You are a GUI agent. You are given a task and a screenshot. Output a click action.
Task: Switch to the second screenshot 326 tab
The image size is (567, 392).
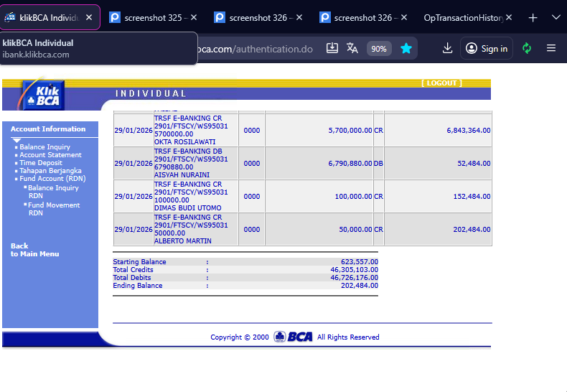point(362,18)
